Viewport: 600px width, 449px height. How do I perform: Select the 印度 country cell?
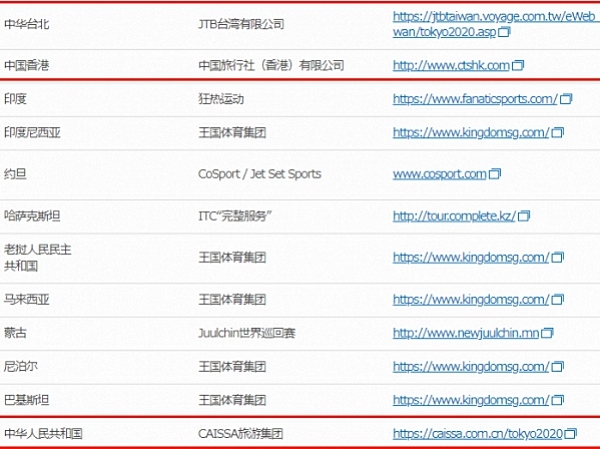(x=15, y=99)
